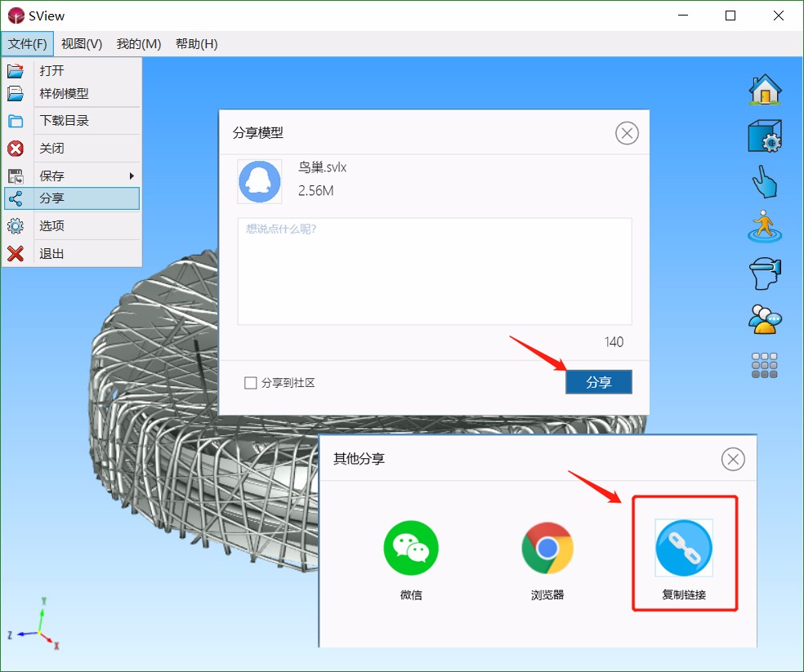Choose 退出 to exit SView
Image resolution: width=804 pixels, height=672 pixels.
(x=72, y=253)
